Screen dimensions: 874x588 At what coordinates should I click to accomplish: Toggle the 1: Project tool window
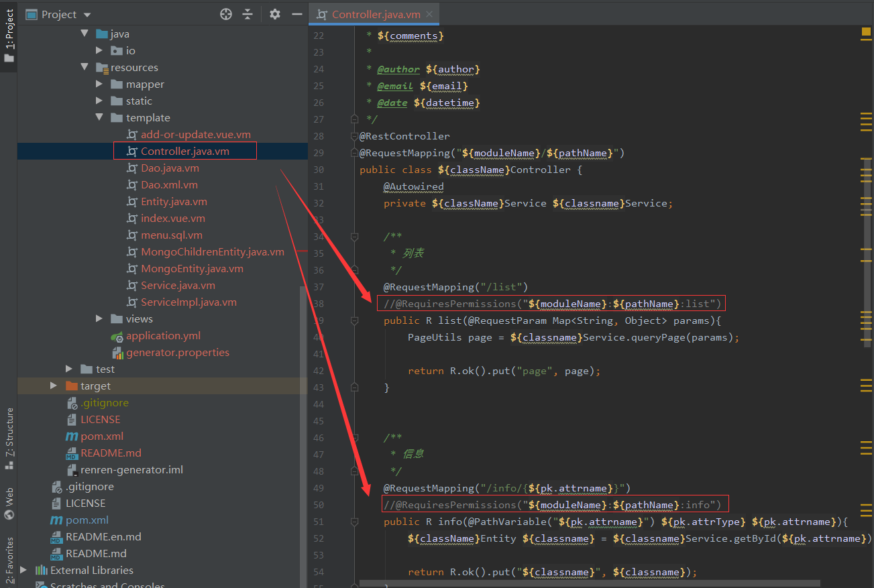tap(9, 36)
